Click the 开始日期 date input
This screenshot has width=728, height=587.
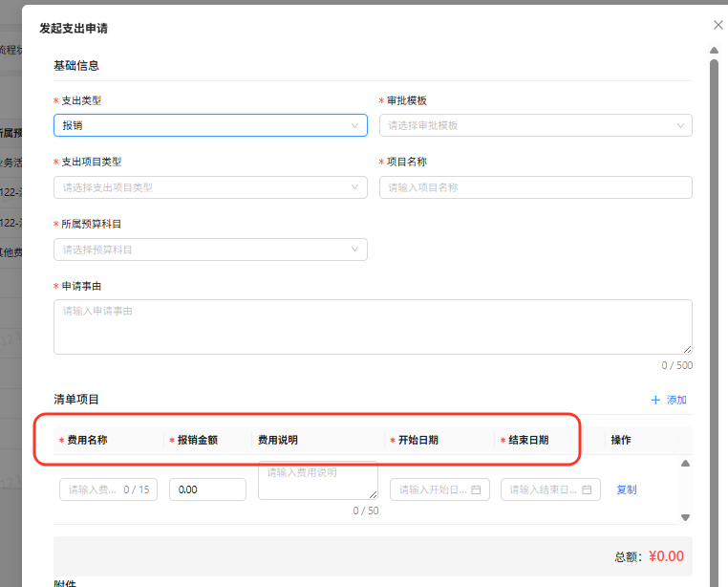coord(432,489)
